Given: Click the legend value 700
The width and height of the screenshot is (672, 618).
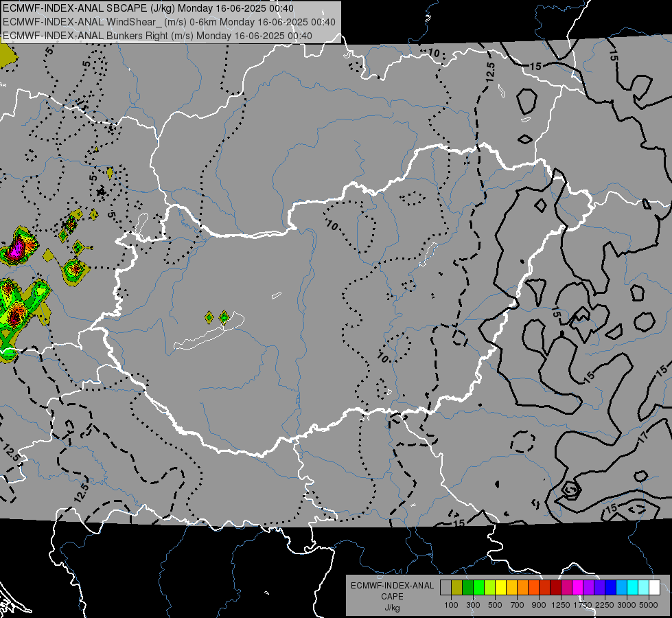Looking at the screenshot, I should (518, 605).
